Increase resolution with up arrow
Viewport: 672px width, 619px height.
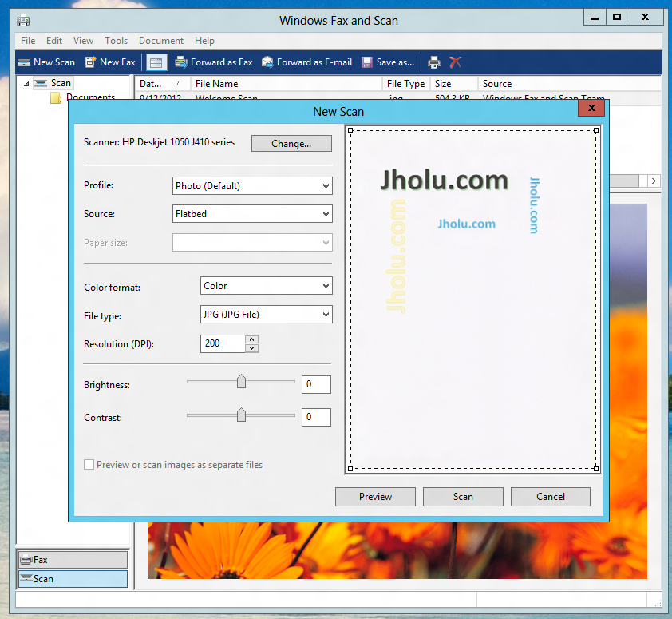tap(252, 339)
